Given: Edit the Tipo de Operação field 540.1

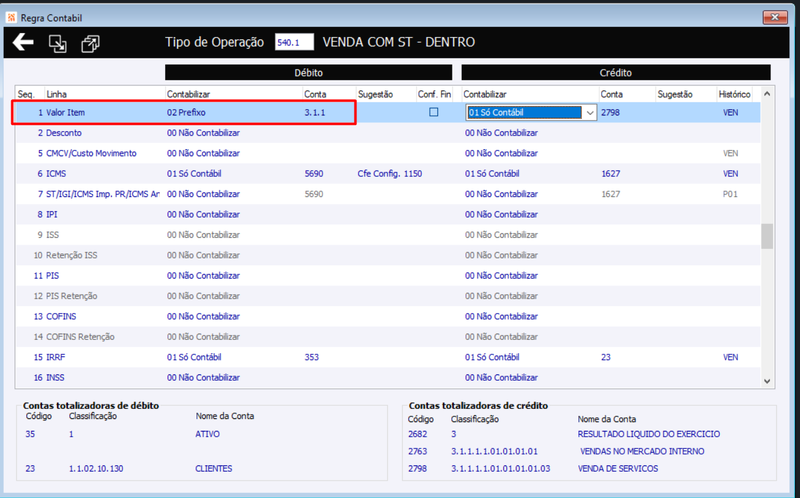Looking at the screenshot, I should pos(294,42).
